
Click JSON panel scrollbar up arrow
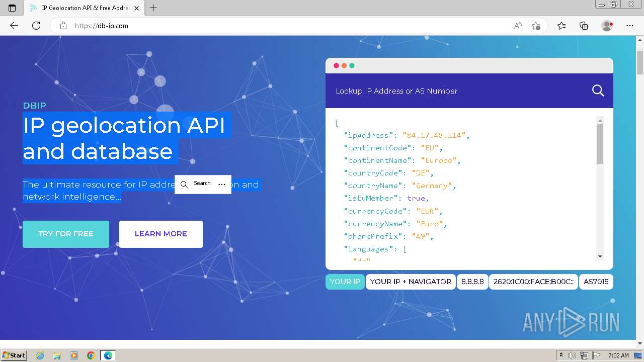[600, 120]
